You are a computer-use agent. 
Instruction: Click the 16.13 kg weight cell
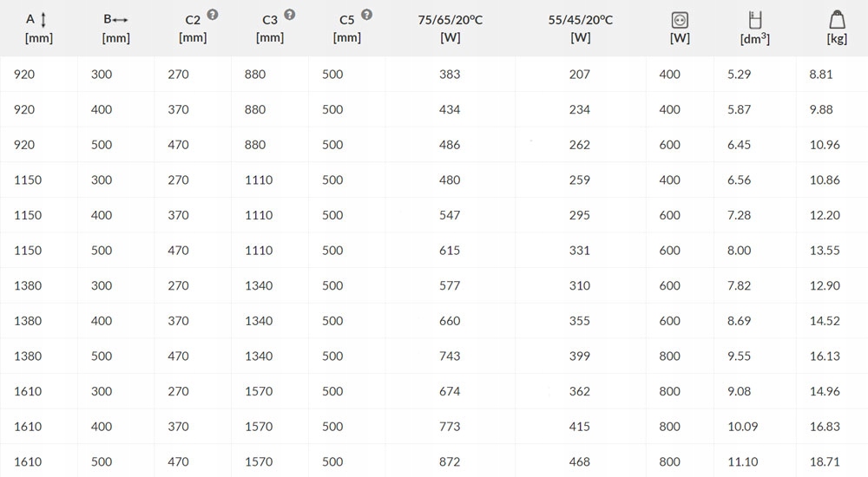pos(825,356)
